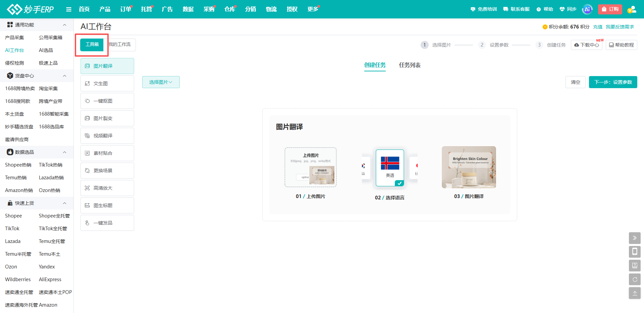
Task: Click the double-arrow expand floating icon
Action: tap(635, 238)
